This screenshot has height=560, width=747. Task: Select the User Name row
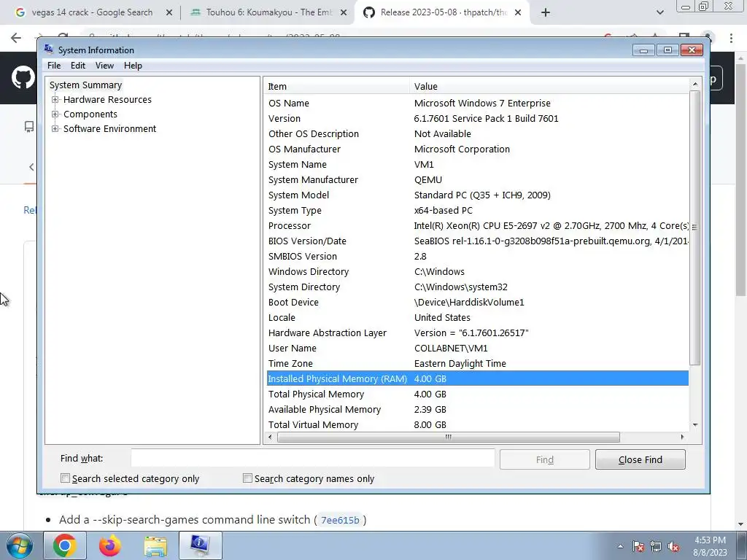pos(477,348)
